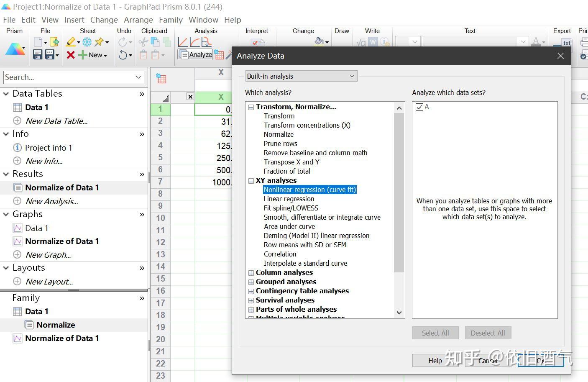Click the info icon beside Project info 1

tap(17, 148)
